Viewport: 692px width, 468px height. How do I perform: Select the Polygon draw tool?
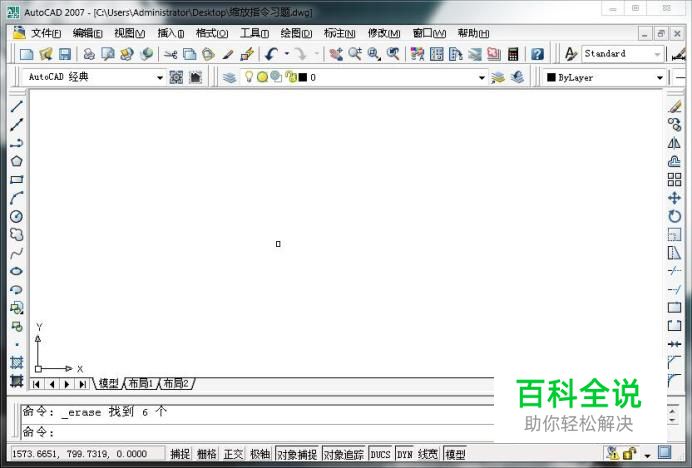click(x=16, y=161)
